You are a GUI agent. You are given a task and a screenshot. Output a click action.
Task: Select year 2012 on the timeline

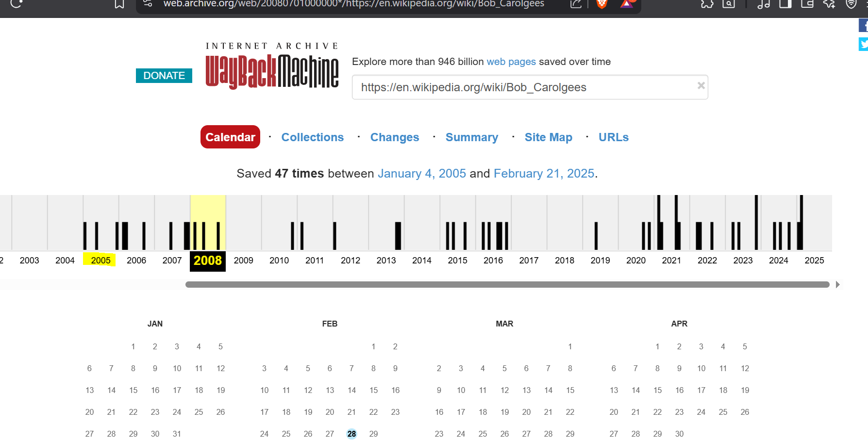pyautogui.click(x=351, y=261)
